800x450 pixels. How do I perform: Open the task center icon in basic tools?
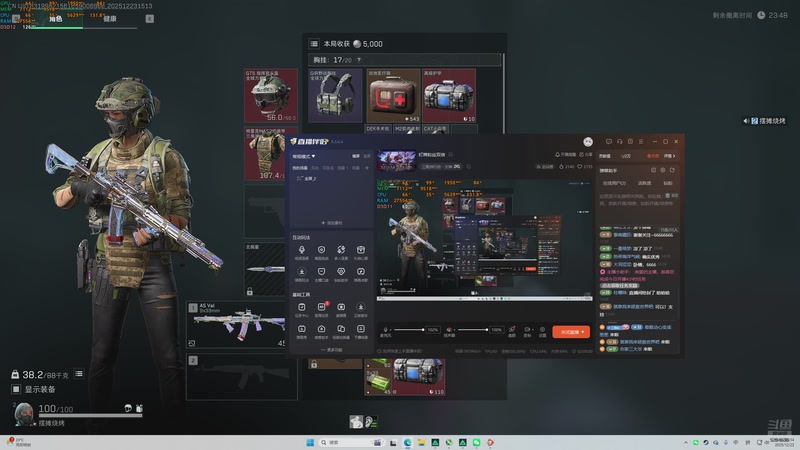302,307
